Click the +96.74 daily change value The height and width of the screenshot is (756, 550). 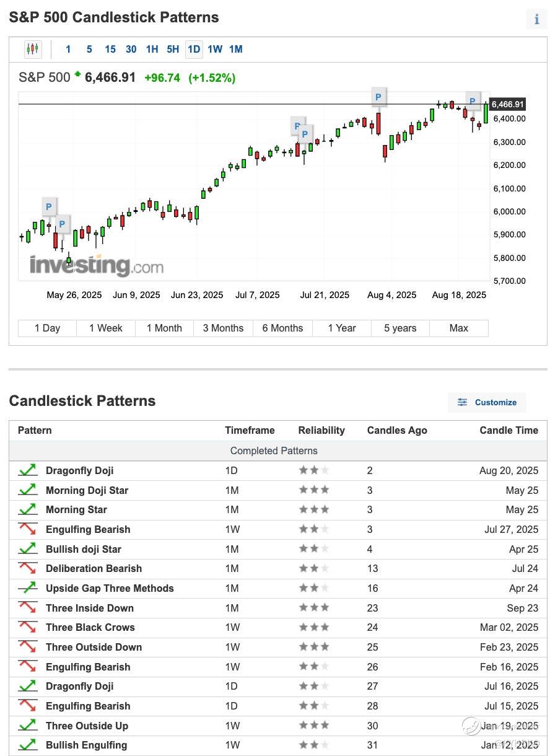(x=162, y=78)
